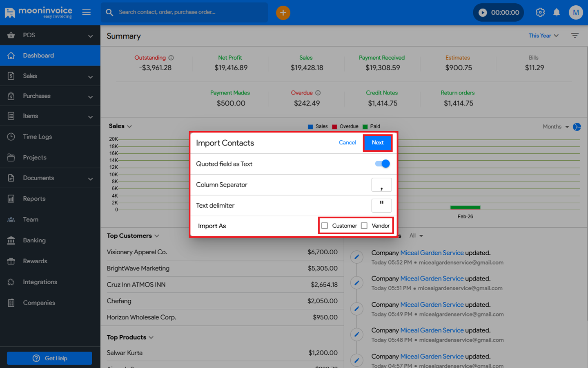Open the notifications bell icon

click(557, 13)
